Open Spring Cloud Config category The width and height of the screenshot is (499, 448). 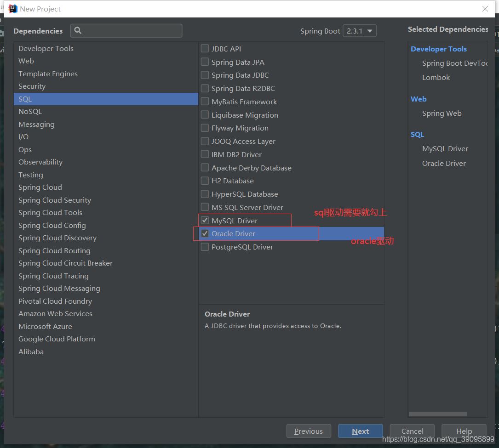(106, 225)
